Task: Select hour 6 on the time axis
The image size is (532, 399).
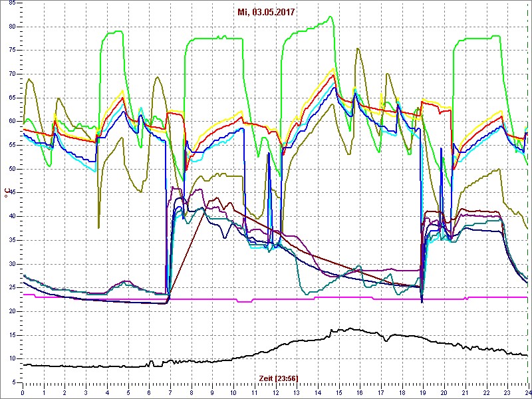Action: click(149, 392)
